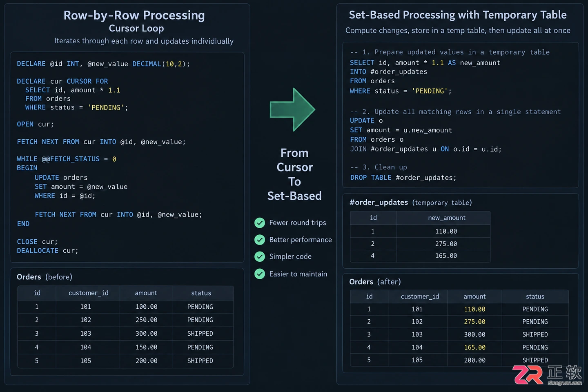Click the -- 3. Clean up comment
Image resolution: width=588 pixels, height=392 pixels.
(379, 167)
